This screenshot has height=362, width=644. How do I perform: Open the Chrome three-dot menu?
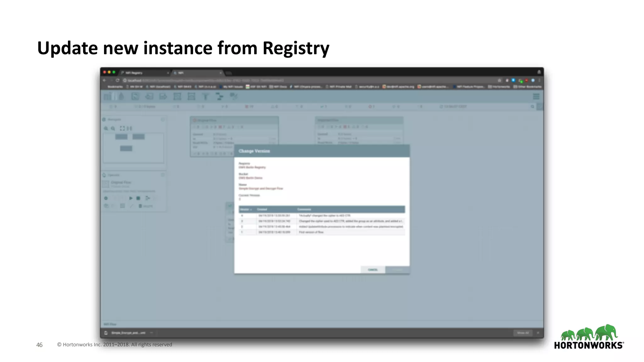pyautogui.click(x=540, y=80)
